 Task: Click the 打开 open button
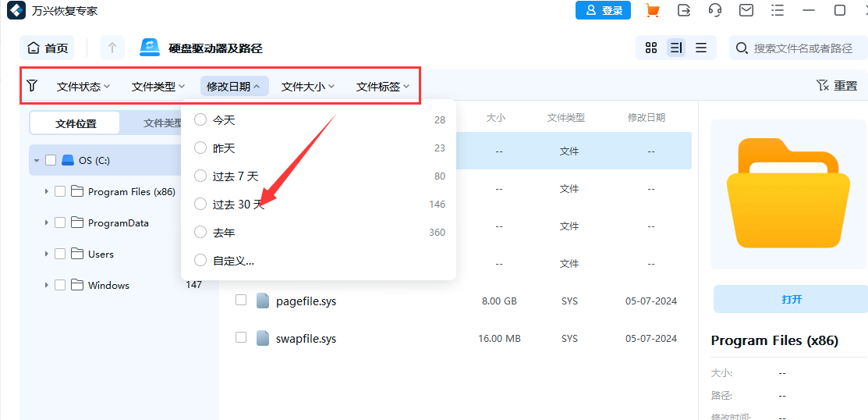[x=792, y=299]
